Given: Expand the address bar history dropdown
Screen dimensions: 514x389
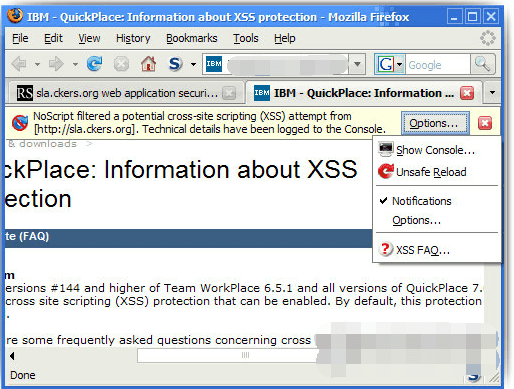Looking at the screenshot, I should pos(357,64).
